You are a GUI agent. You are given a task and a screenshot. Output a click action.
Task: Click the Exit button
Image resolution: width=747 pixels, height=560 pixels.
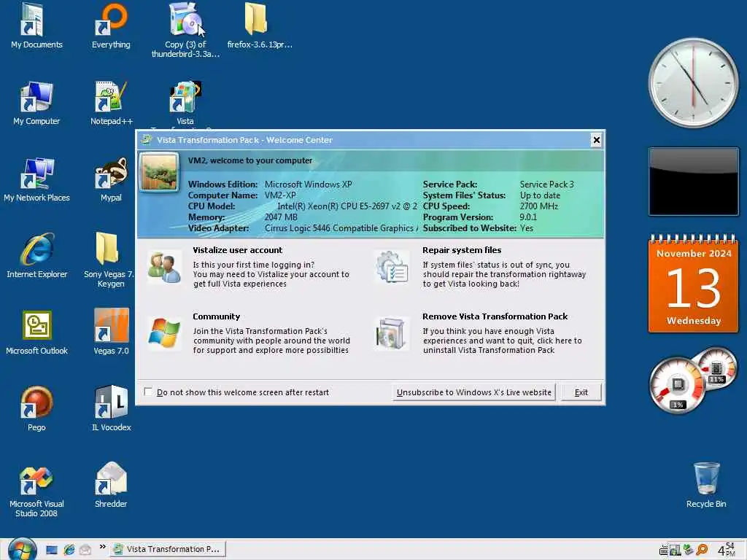click(581, 392)
